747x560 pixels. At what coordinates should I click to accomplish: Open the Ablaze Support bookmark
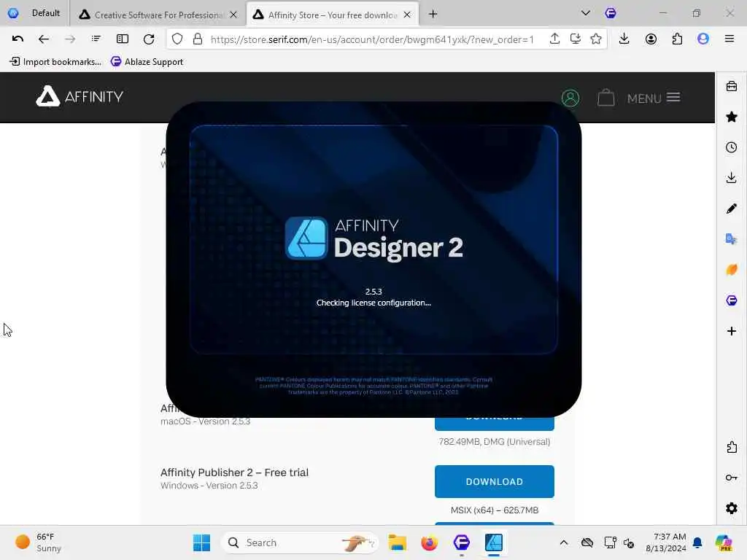click(x=147, y=61)
